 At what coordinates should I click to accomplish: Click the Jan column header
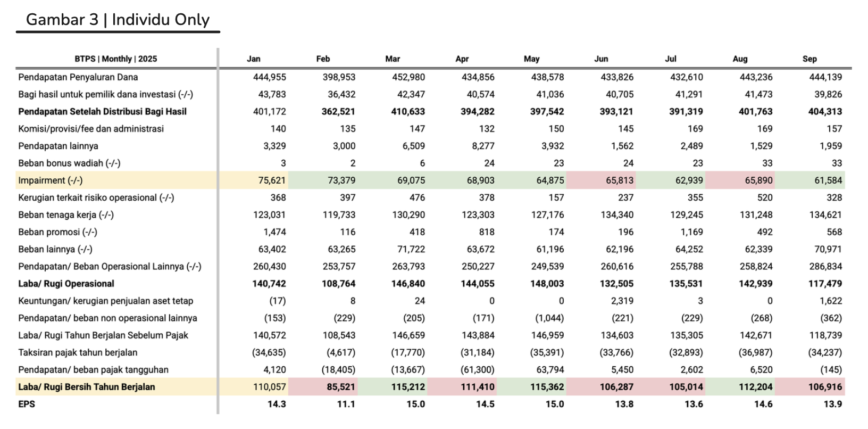[254, 59]
